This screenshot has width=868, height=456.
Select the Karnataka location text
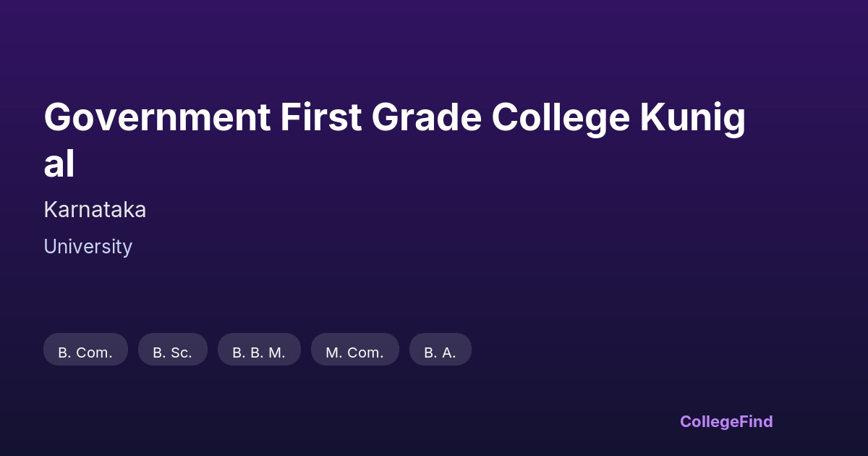point(95,210)
